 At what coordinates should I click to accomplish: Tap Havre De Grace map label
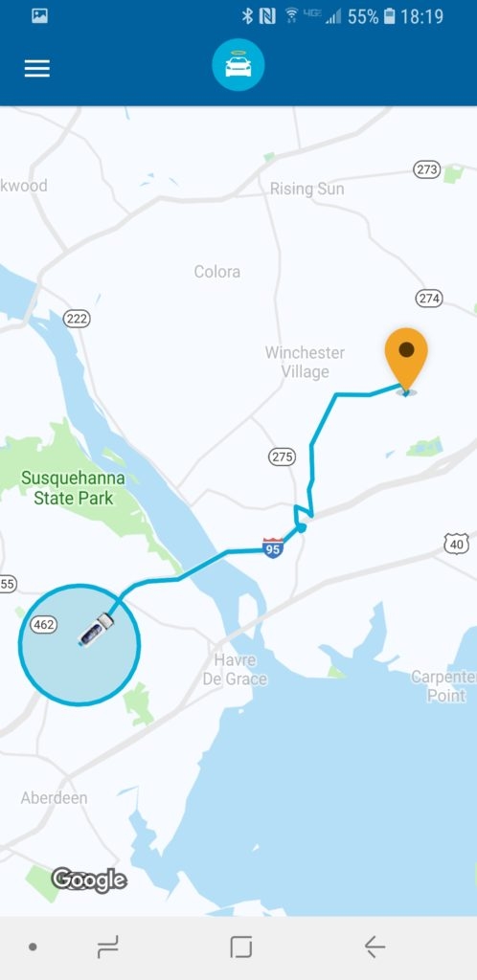click(x=235, y=669)
